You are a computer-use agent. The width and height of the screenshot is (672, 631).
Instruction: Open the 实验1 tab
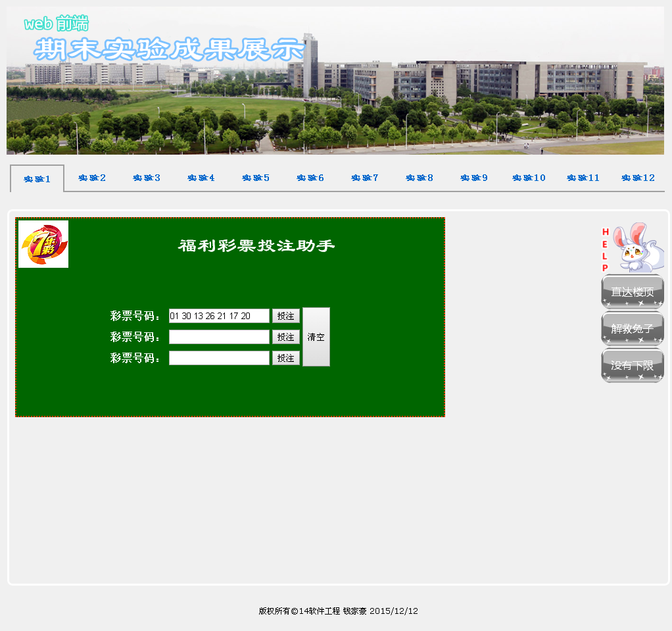click(x=37, y=179)
